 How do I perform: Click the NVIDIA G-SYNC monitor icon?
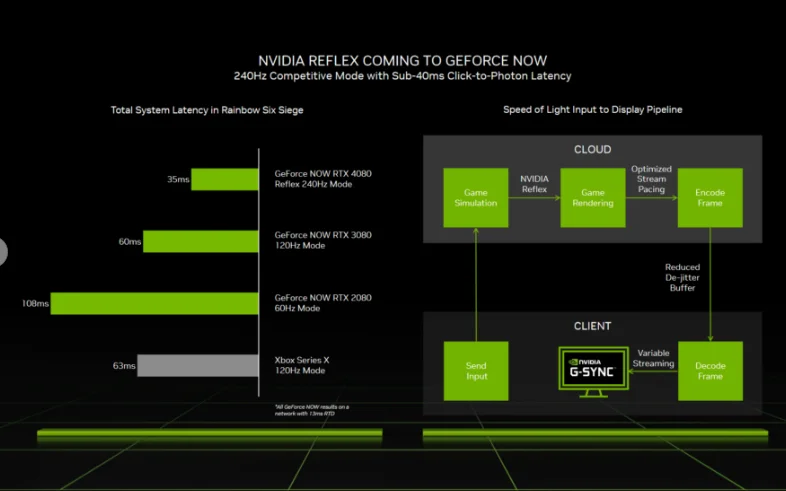pyautogui.click(x=594, y=372)
